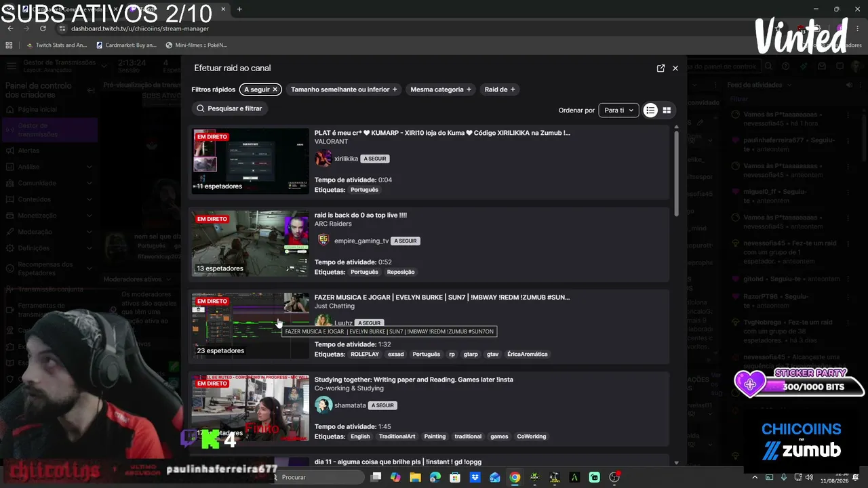This screenshot has height=488, width=868.
Task: Open the raid dialog in a pop-out window
Action: (x=660, y=68)
